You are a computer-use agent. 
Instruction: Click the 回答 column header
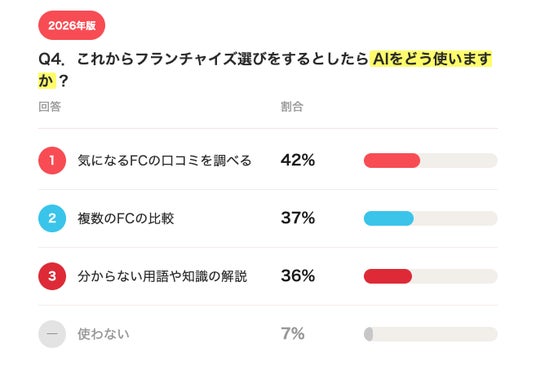tap(50, 107)
